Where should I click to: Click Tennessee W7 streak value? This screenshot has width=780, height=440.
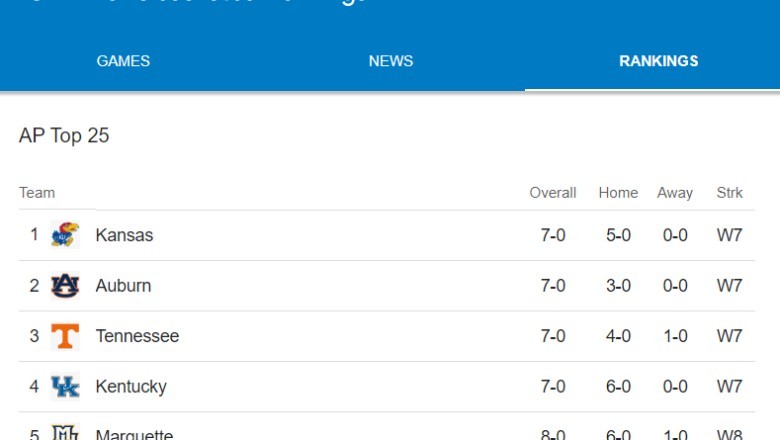pos(729,336)
